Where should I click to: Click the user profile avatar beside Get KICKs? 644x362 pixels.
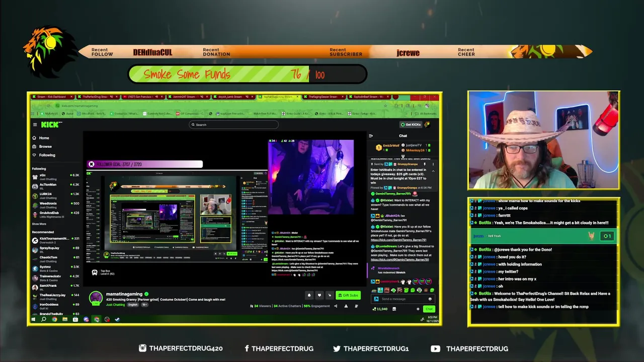(428, 125)
